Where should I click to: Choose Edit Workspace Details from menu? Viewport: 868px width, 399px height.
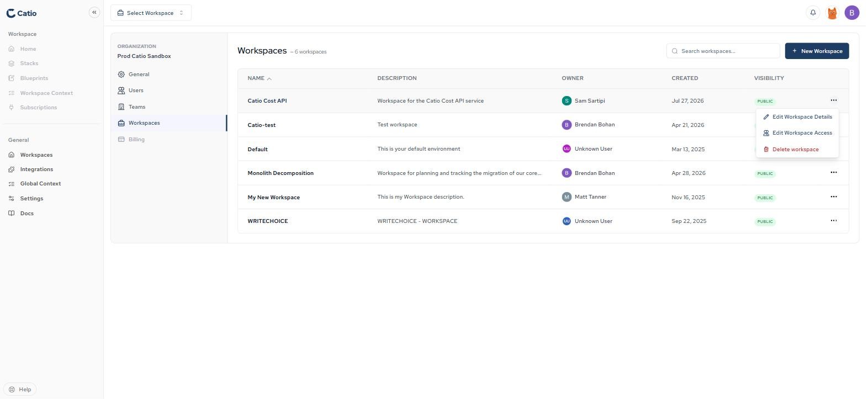797,117
